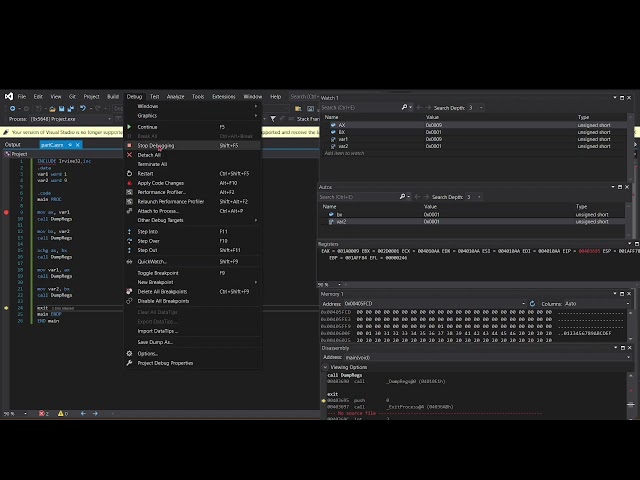This screenshot has width=640, height=480.
Task: Open the View menu
Action: [x=56, y=97]
